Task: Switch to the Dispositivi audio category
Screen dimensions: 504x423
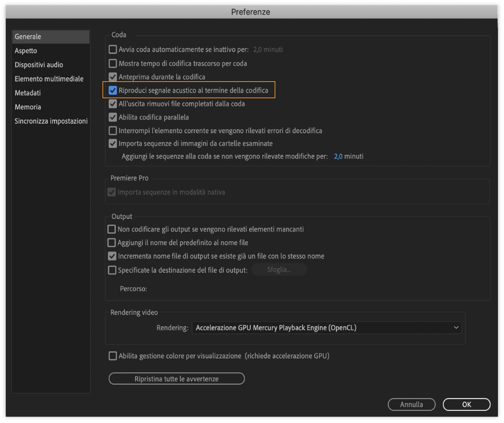Action: pyautogui.click(x=39, y=65)
